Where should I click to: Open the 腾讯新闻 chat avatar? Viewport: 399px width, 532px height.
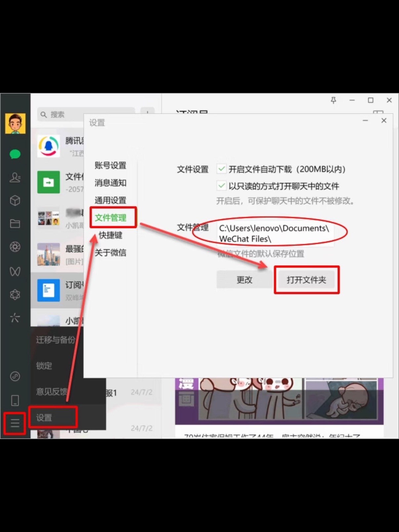click(49, 146)
